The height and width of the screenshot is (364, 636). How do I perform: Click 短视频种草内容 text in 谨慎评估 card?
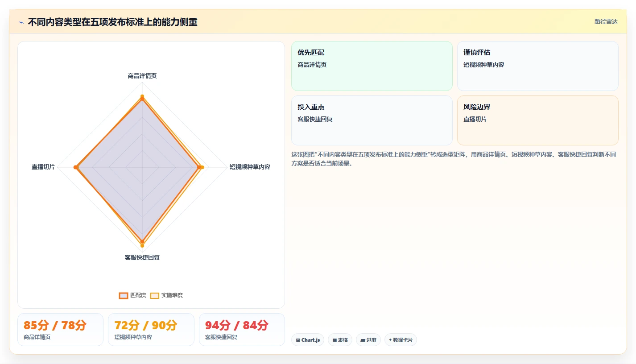484,65
